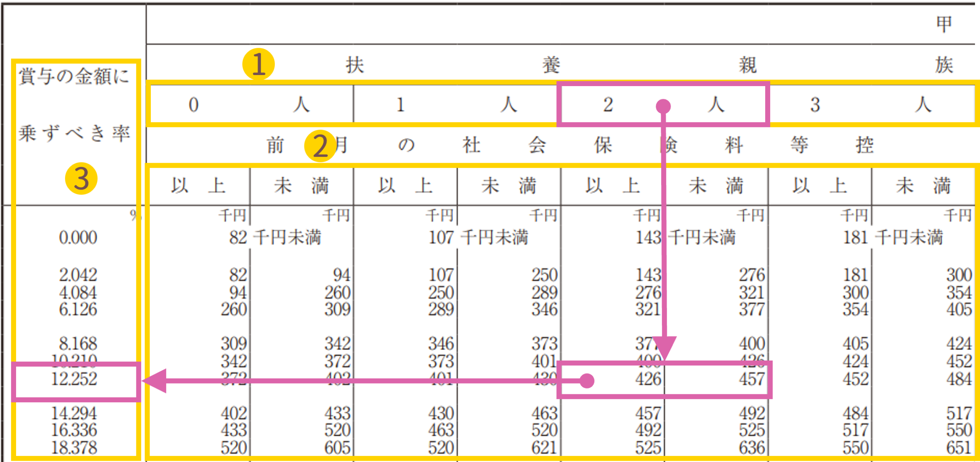Select the 甲 column group header
Viewport: 980px width, 462px height.
click(x=944, y=24)
